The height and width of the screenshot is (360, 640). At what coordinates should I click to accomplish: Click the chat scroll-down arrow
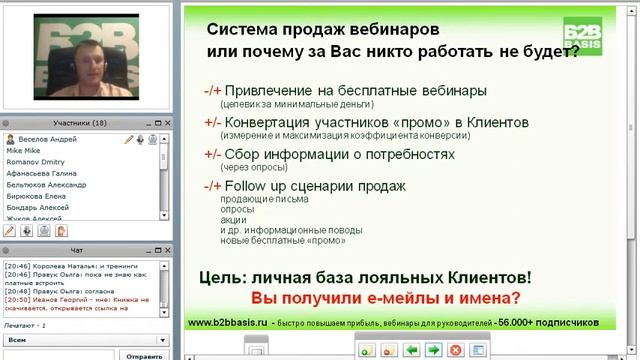click(164, 312)
